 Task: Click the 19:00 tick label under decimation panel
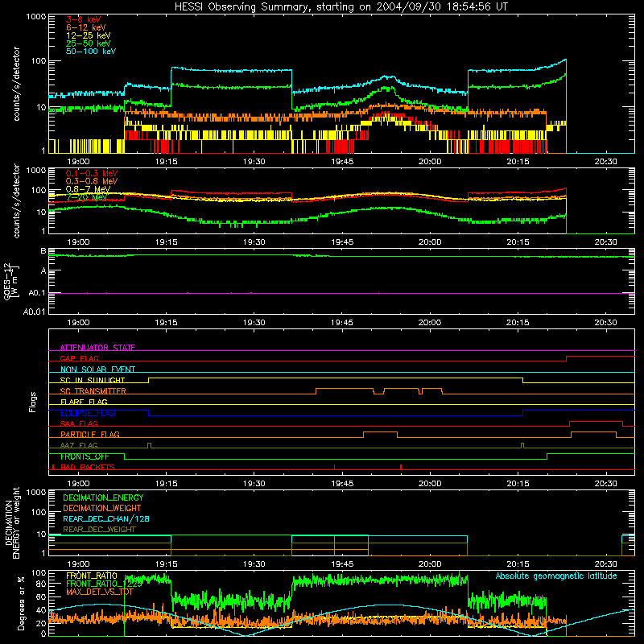pyautogui.click(x=78, y=564)
